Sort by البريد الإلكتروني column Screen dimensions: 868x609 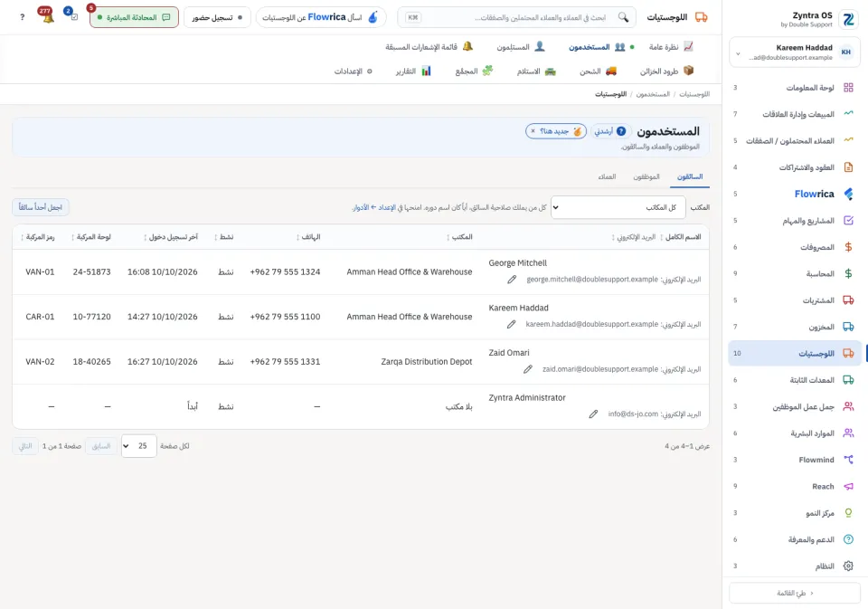point(633,237)
